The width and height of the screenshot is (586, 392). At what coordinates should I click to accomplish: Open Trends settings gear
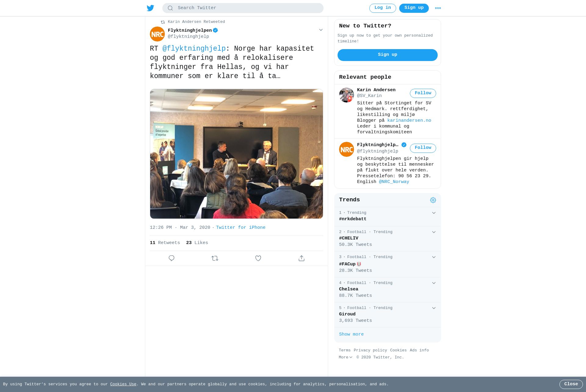point(433,200)
